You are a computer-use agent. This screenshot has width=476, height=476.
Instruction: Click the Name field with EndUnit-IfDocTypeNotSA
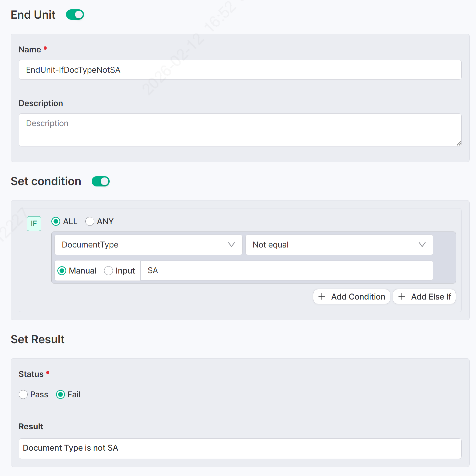[x=240, y=70]
